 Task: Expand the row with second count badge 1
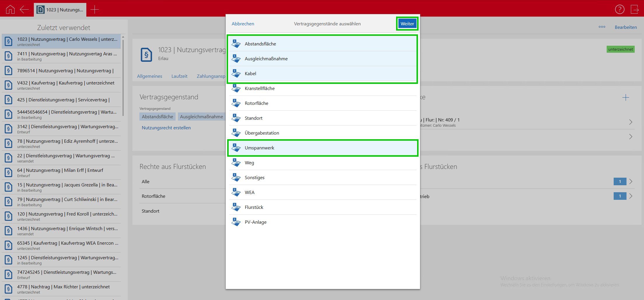click(631, 196)
